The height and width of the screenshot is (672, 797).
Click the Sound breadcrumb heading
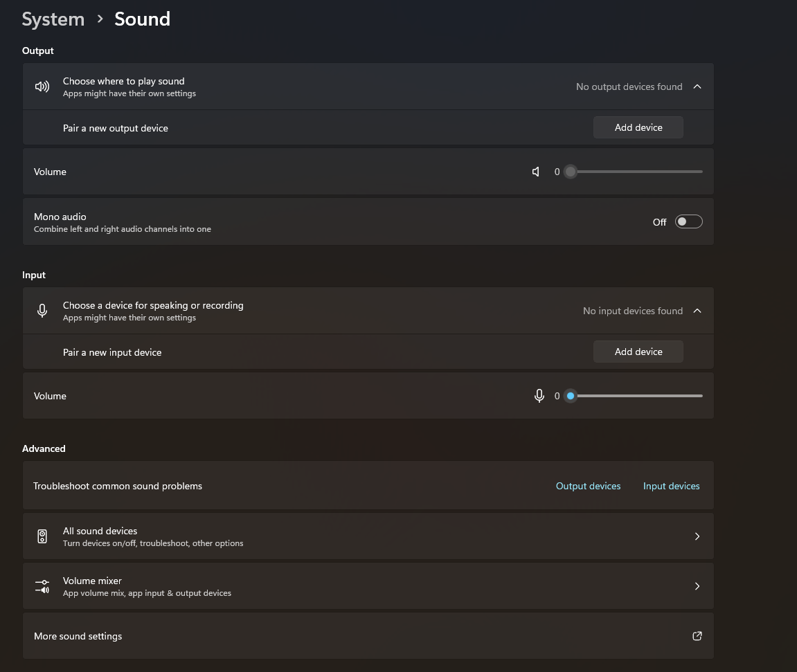tap(142, 19)
